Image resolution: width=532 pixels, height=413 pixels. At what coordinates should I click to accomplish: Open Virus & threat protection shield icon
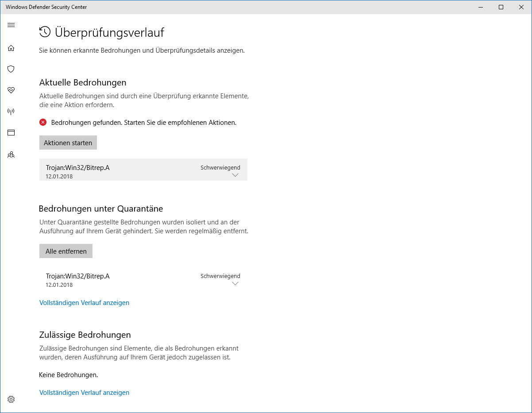[11, 69]
